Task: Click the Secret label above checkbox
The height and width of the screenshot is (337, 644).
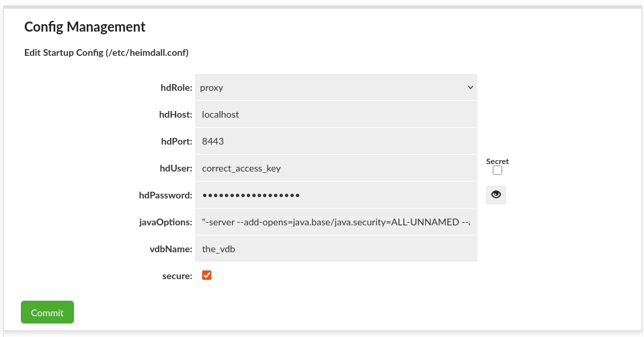Action: pyautogui.click(x=497, y=161)
